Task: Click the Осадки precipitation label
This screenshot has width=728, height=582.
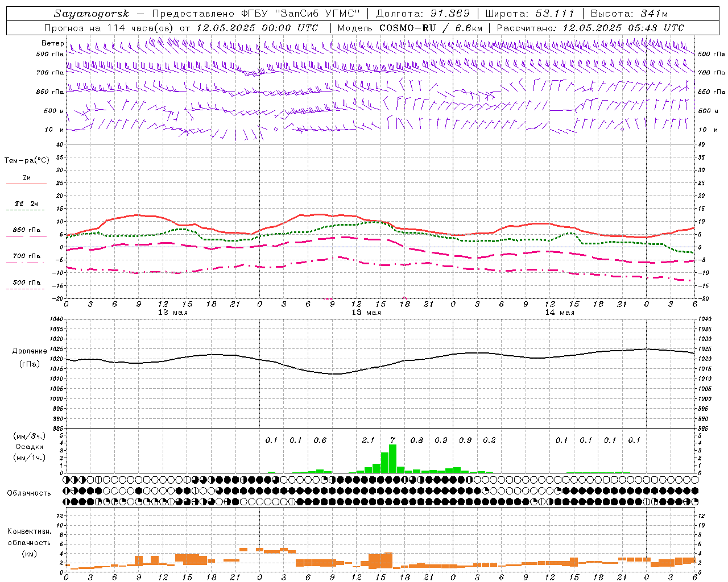Action: click(30, 447)
